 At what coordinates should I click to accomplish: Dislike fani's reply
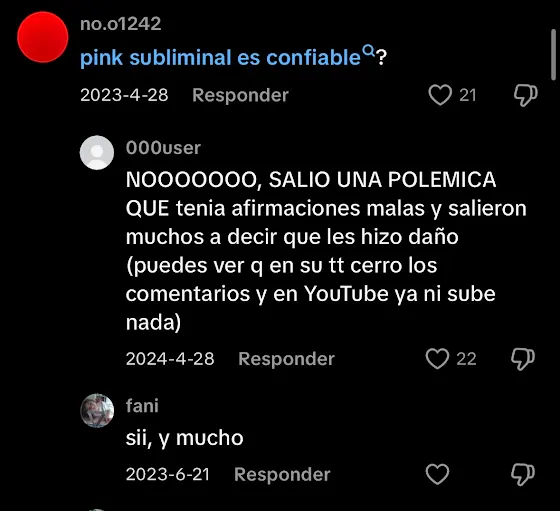[x=523, y=475]
